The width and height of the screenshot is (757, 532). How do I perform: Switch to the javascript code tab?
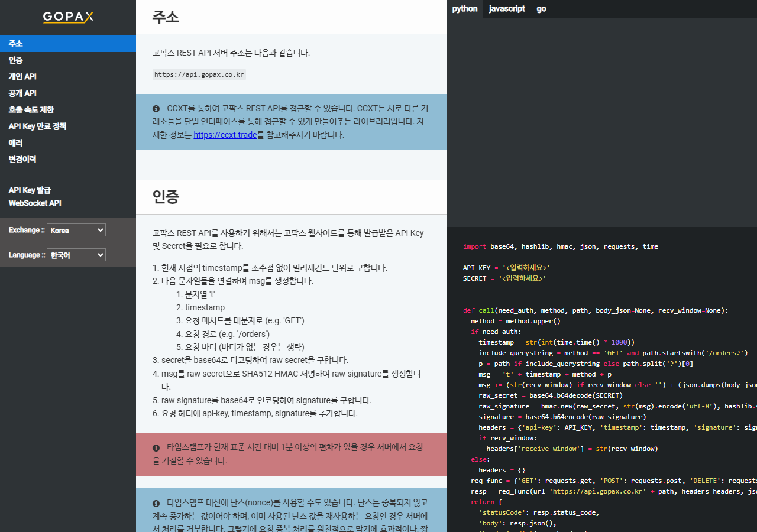pyautogui.click(x=507, y=9)
